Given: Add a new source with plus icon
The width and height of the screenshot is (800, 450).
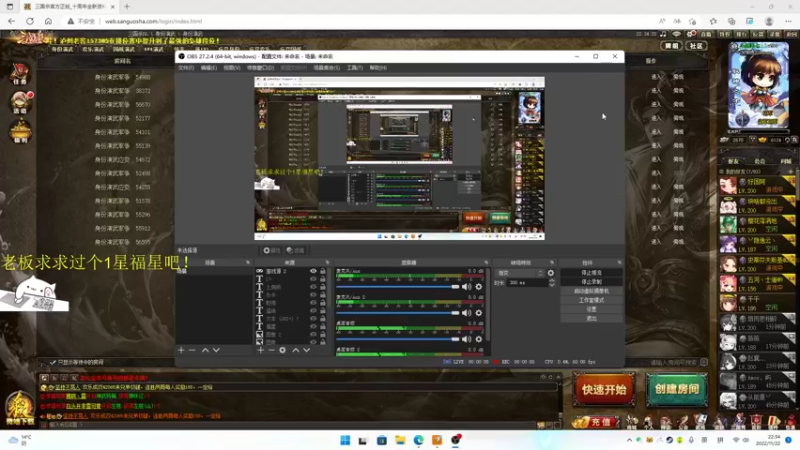Looking at the screenshot, I should pyautogui.click(x=261, y=350).
